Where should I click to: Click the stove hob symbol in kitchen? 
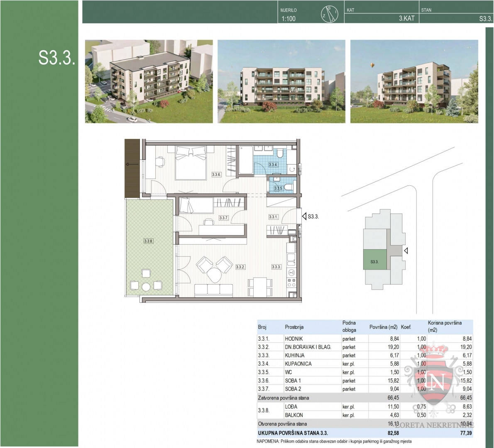click(291, 283)
